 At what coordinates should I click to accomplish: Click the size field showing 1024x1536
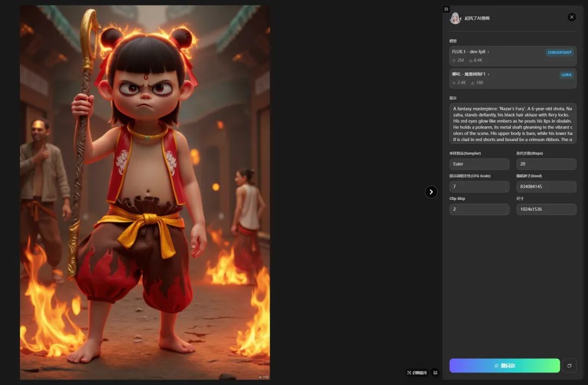pyautogui.click(x=546, y=209)
